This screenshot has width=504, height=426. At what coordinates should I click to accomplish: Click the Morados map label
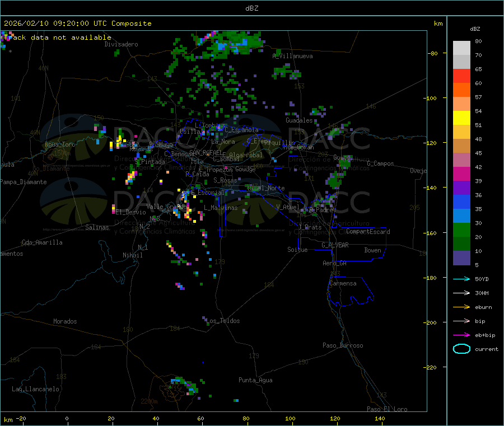tap(65, 321)
